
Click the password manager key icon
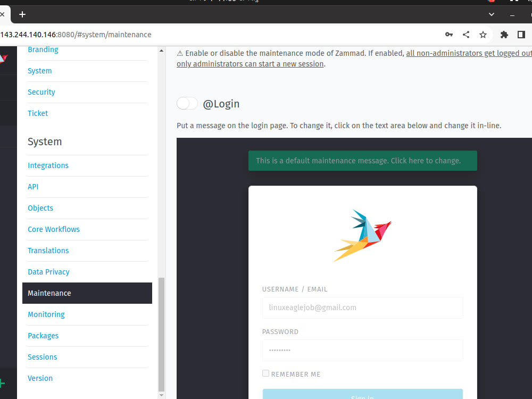(449, 34)
